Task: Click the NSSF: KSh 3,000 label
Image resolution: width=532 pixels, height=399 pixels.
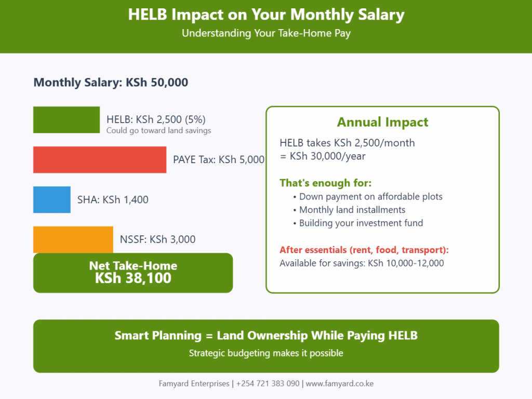Action: pyautogui.click(x=158, y=240)
